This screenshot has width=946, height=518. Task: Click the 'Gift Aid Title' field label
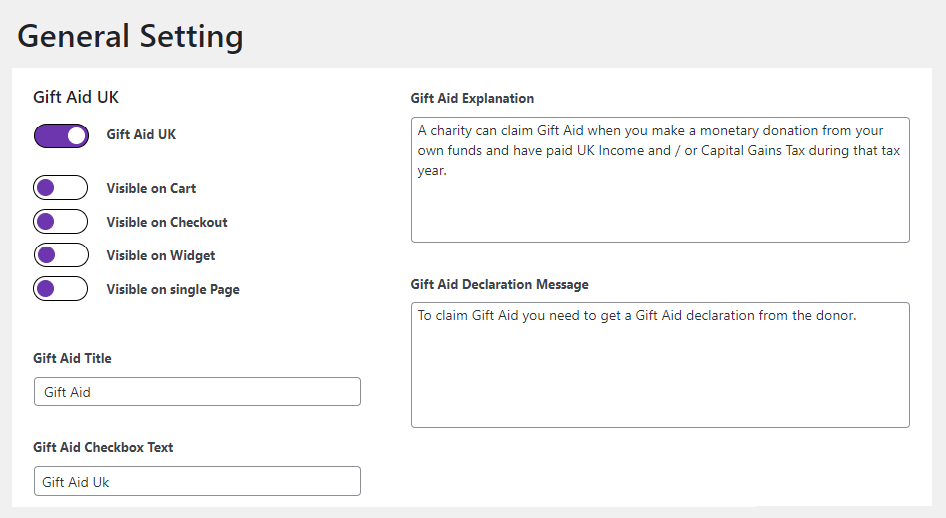(x=72, y=358)
